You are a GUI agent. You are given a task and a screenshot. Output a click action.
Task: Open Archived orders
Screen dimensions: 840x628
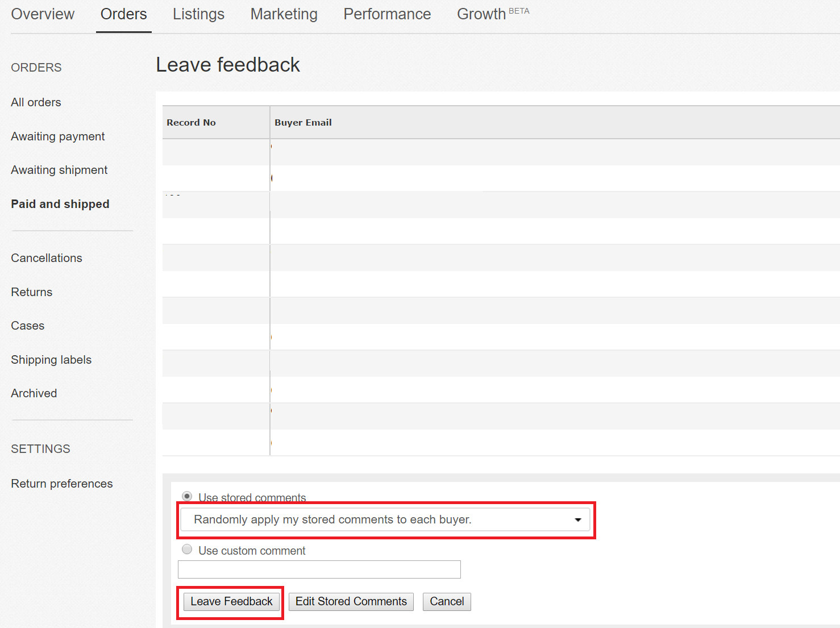coord(34,393)
